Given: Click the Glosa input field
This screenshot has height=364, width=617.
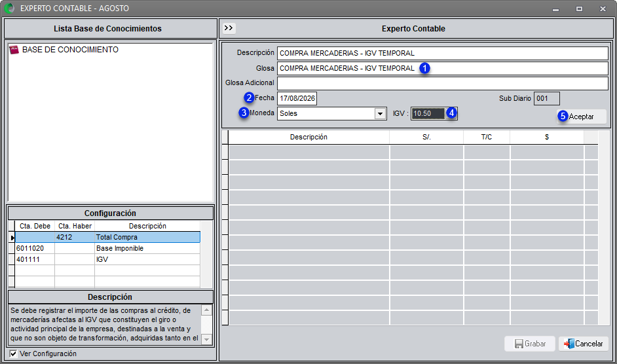Looking at the screenshot, I should 442,69.
